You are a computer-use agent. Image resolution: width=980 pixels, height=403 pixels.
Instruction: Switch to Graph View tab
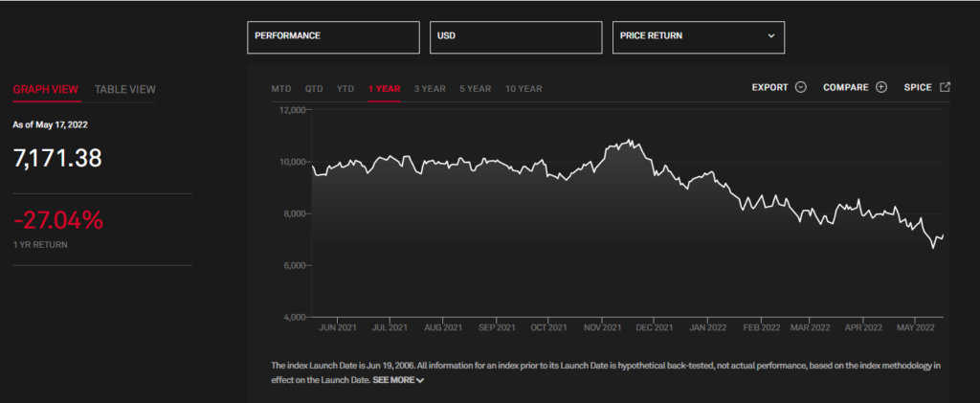(x=46, y=89)
